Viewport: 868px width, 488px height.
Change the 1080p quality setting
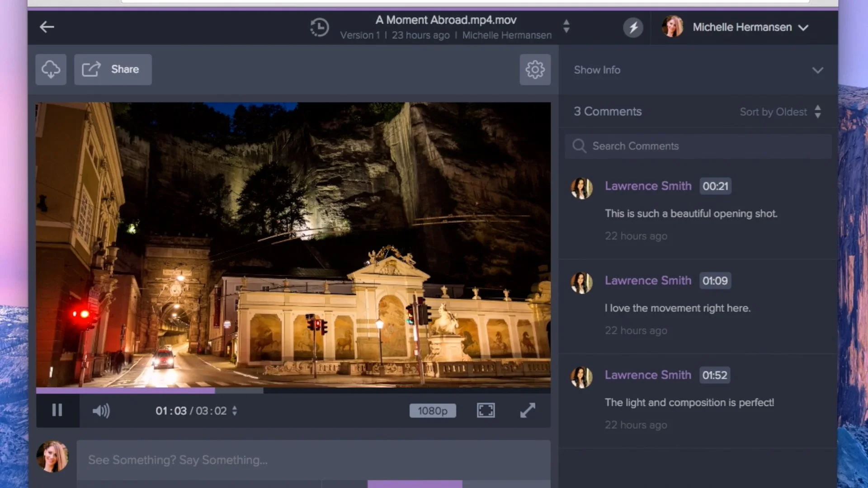(433, 411)
